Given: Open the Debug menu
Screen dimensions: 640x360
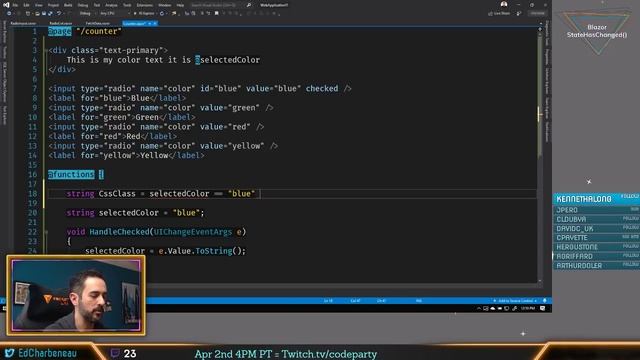Looking at the screenshot, I should pos(83,5).
